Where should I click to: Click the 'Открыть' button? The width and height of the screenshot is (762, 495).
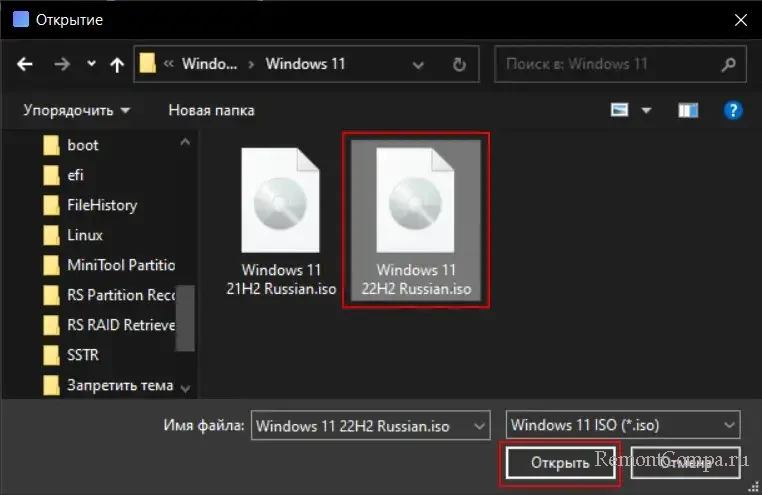tap(560, 463)
